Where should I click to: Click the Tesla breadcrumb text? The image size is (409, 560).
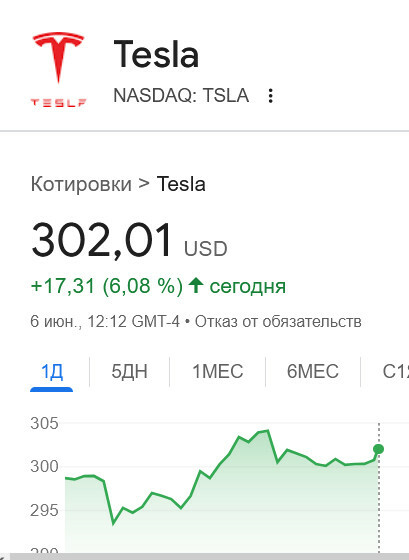coord(181,184)
